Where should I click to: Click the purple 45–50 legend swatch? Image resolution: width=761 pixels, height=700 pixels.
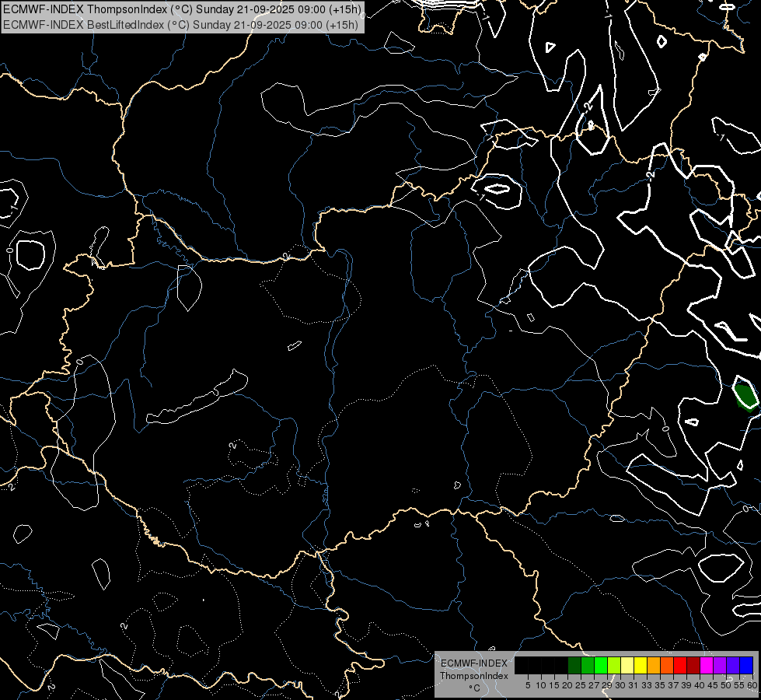(x=720, y=665)
